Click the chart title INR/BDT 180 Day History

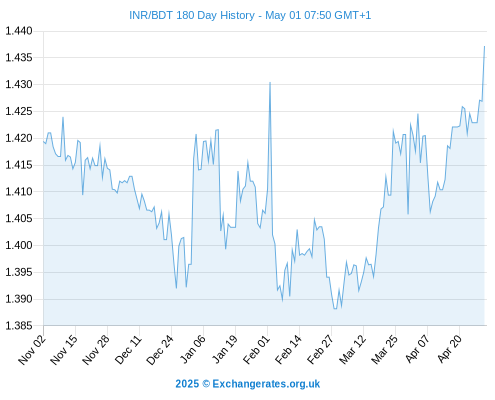192,15
